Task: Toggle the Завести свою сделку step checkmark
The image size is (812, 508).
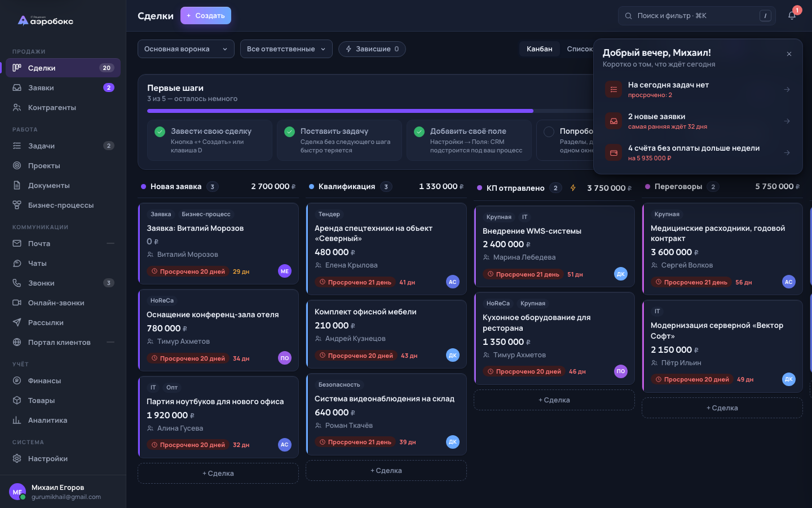Action: point(160,132)
